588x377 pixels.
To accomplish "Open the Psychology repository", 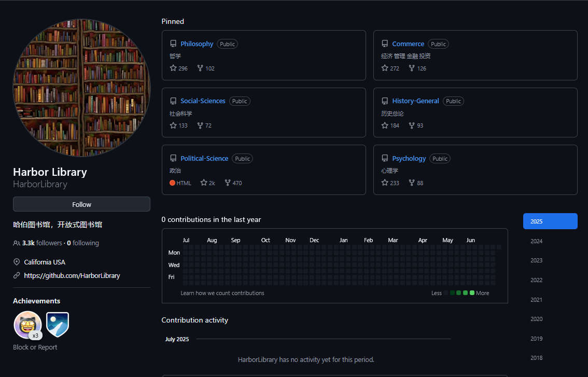I will click(x=409, y=158).
